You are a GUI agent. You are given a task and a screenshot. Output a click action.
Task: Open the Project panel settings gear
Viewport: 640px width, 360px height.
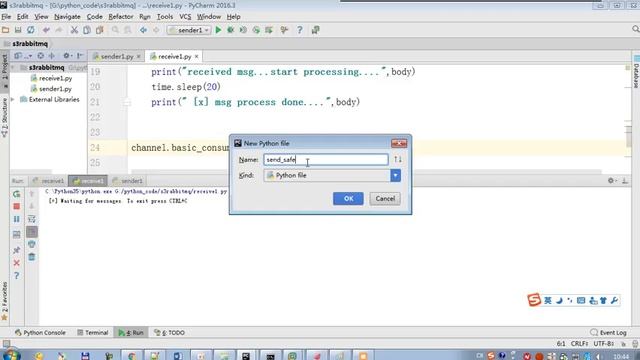[67, 56]
